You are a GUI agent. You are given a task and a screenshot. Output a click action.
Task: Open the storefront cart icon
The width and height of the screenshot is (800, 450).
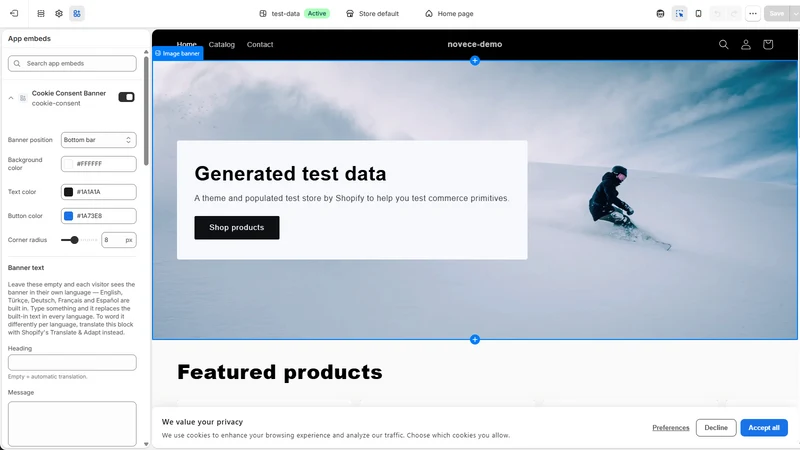[x=768, y=44]
